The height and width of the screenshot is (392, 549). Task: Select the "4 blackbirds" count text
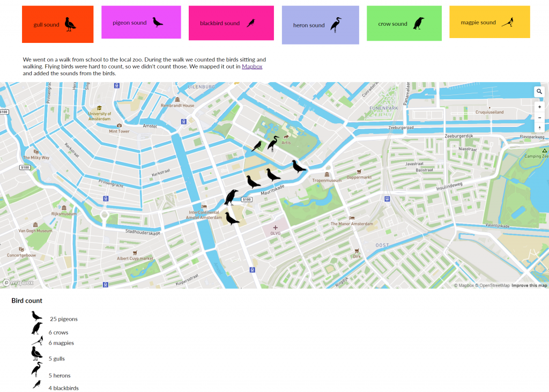[x=64, y=388]
